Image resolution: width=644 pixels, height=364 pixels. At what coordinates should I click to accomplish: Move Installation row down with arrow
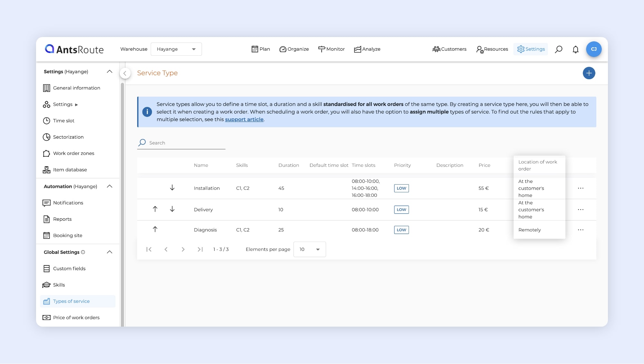[172, 188]
